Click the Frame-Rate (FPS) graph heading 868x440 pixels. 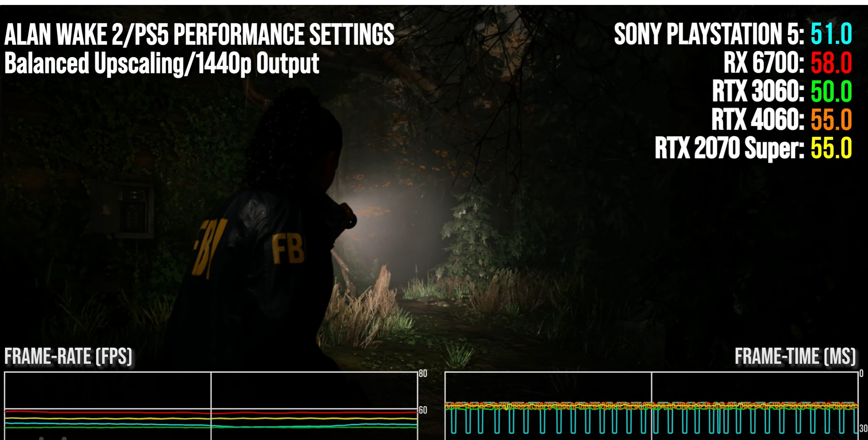tap(68, 356)
